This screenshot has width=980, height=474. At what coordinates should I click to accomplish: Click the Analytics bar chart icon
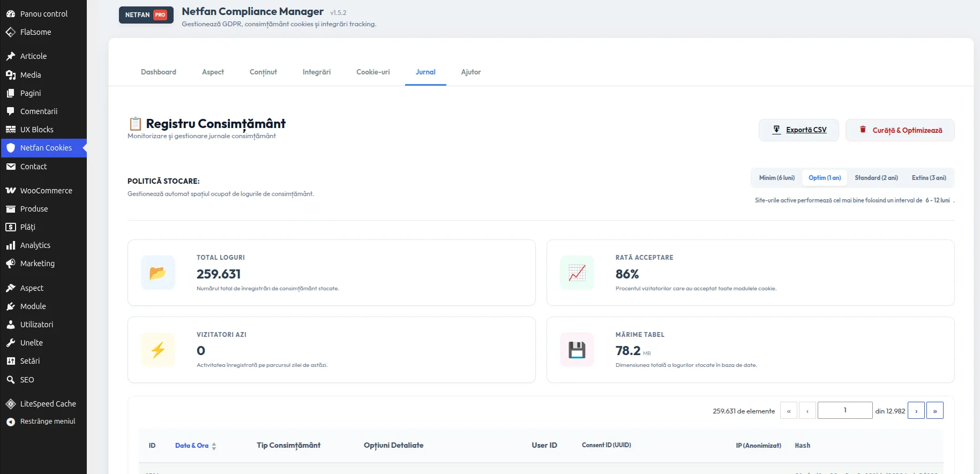pos(11,245)
